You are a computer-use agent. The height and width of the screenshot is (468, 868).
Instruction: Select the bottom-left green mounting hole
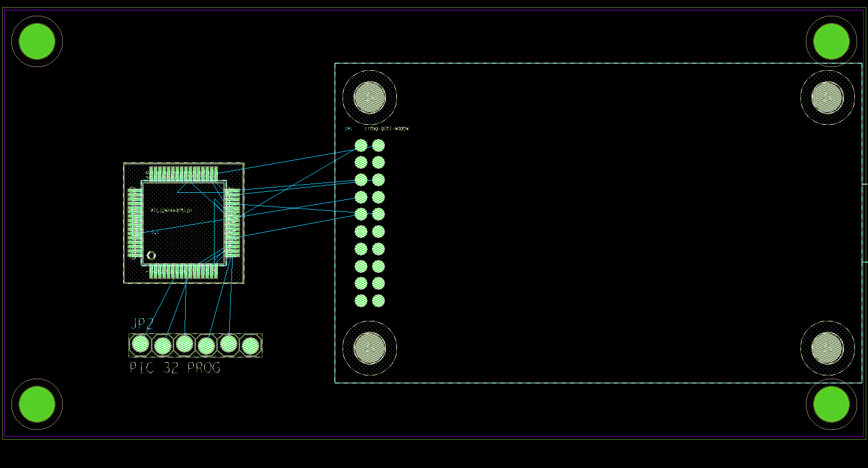[x=37, y=404]
